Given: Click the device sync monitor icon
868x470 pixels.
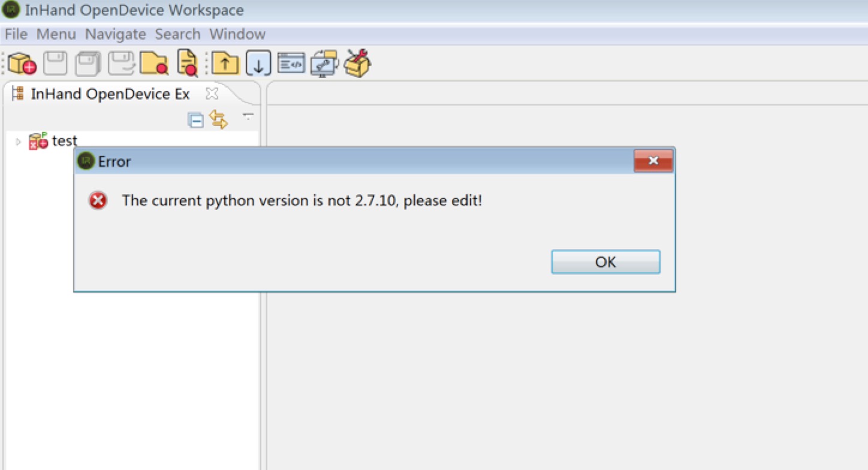Looking at the screenshot, I should (324, 63).
